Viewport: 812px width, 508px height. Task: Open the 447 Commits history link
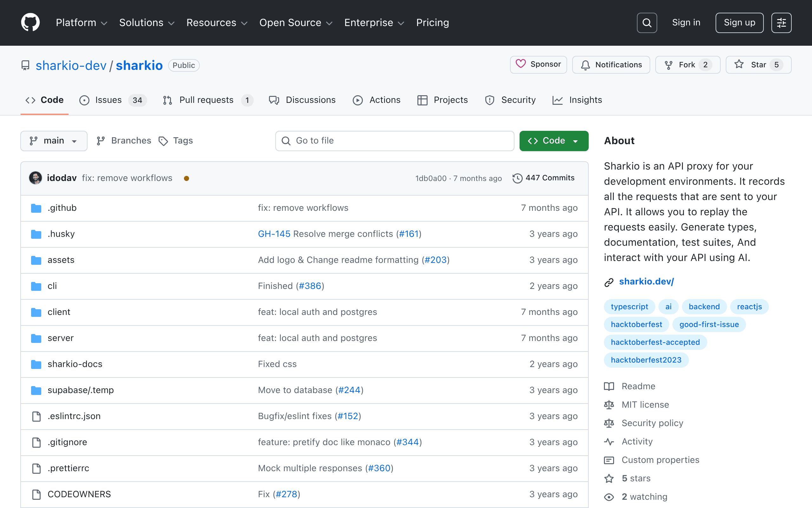coord(544,178)
